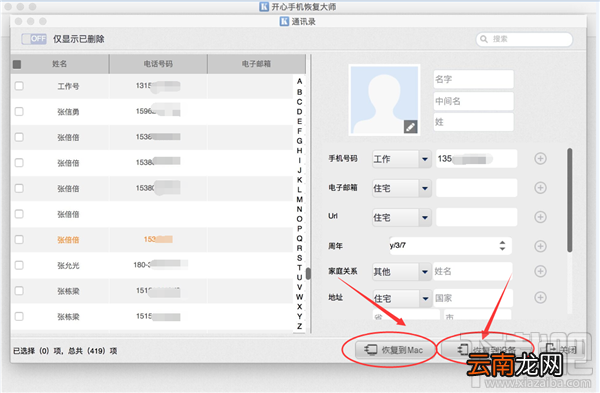This screenshot has height=393, width=600.
Task: Tick the select-all checkbox in table header
Action: pyautogui.click(x=17, y=64)
